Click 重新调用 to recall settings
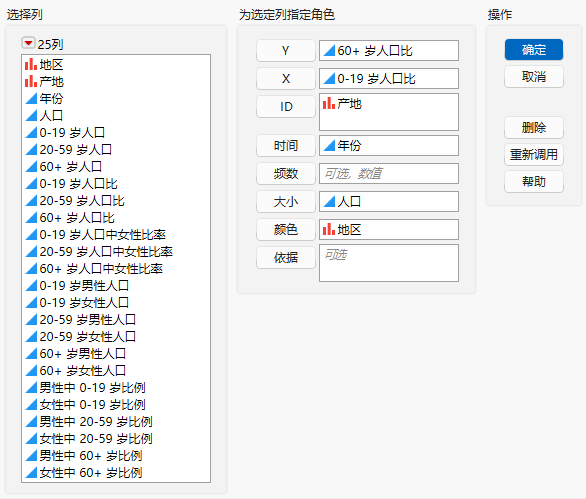This screenshot has height=499, width=586. (x=534, y=154)
